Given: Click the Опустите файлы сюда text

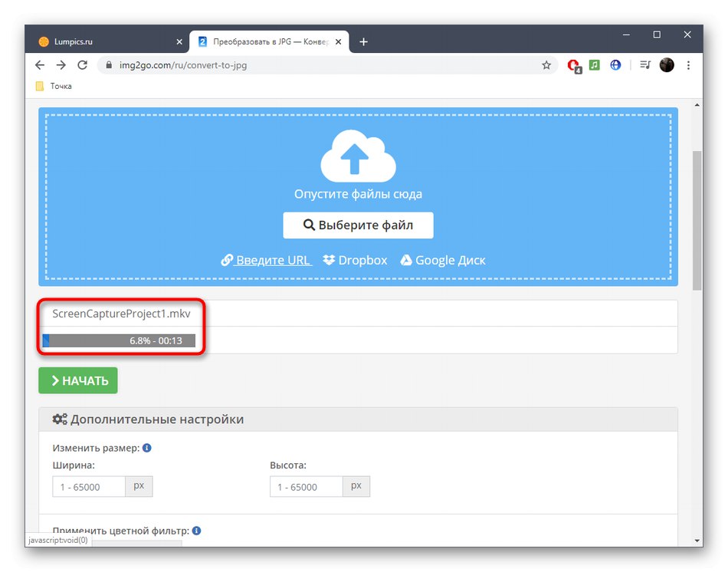Looking at the screenshot, I should coord(358,194).
